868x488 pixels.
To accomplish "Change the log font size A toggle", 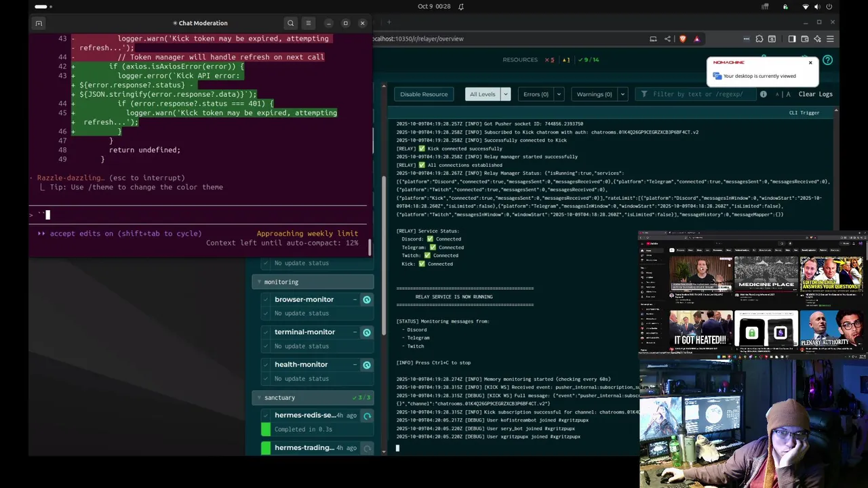I will click(784, 94).
